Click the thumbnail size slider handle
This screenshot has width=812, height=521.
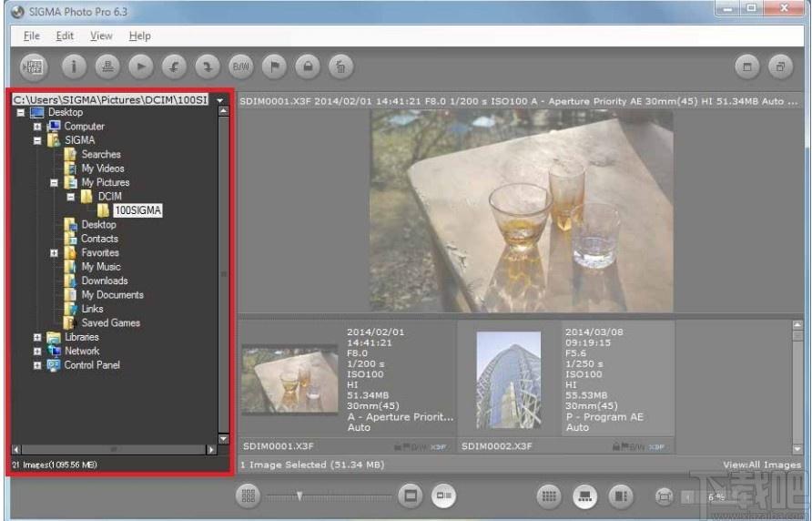[x=299, y=496]
